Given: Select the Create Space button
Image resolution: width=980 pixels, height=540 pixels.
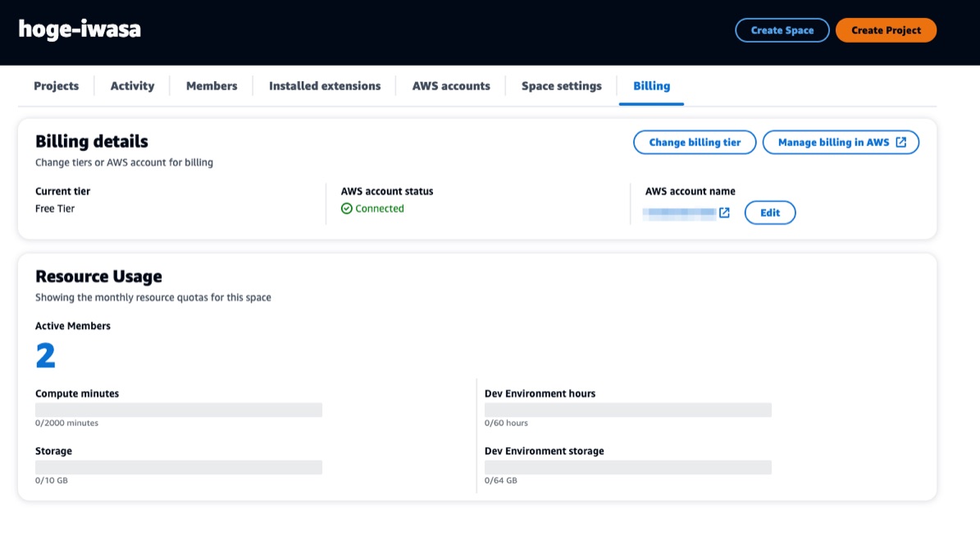Looking at the screenshot, I should tap(782, 30).
